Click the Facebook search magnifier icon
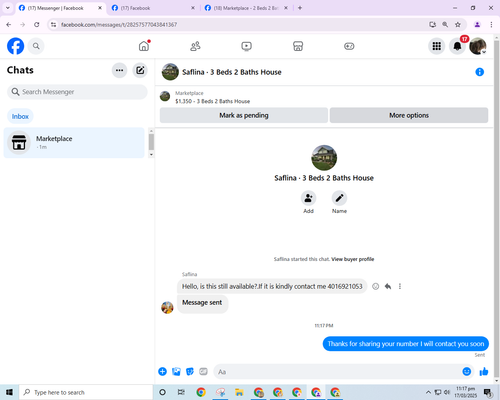This screenshot has width=500, height=400. click(x=36, y=46)
